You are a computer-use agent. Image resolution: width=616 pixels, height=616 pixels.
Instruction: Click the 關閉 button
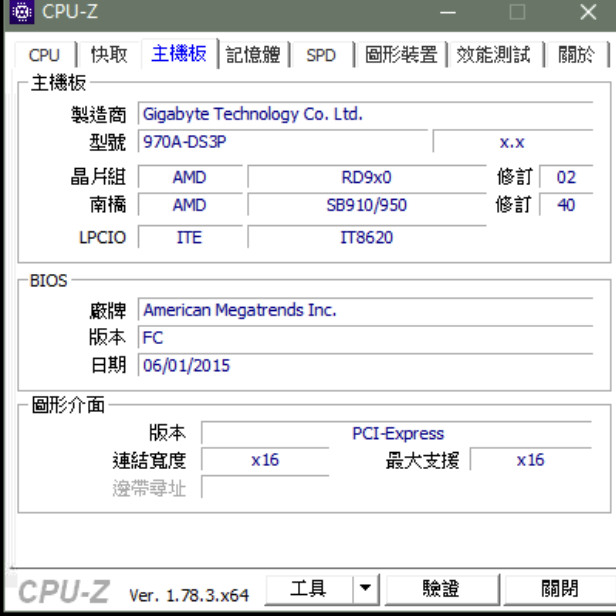[560, 589]
